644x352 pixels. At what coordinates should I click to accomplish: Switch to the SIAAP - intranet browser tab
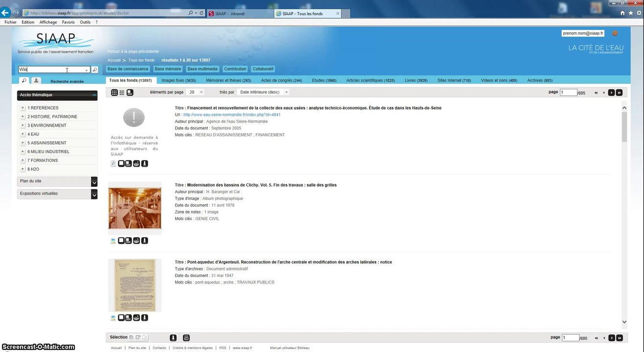click(x=240, y=14)
